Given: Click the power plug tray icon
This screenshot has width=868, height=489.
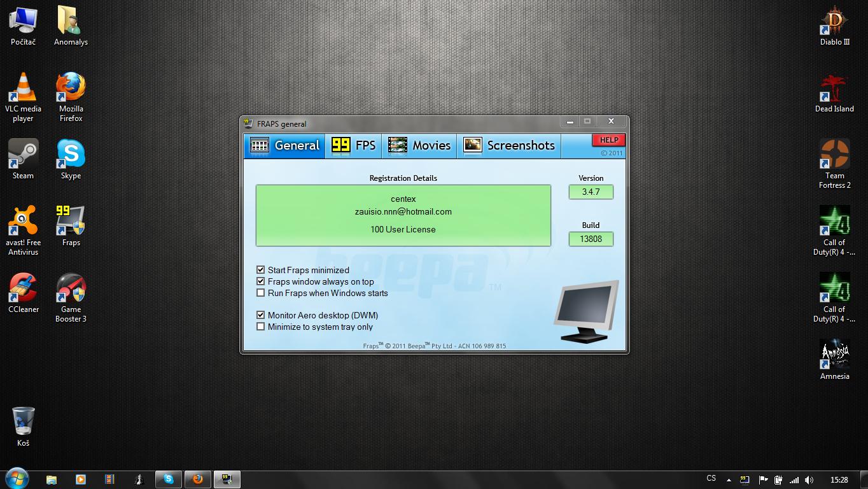Looking at the screenshot, I should pos(778,480).
